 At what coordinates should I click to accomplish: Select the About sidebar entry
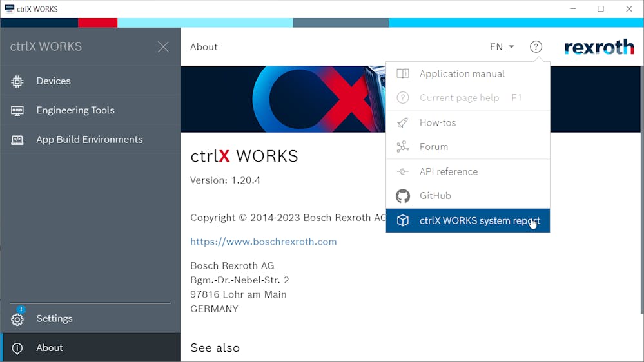90,348
